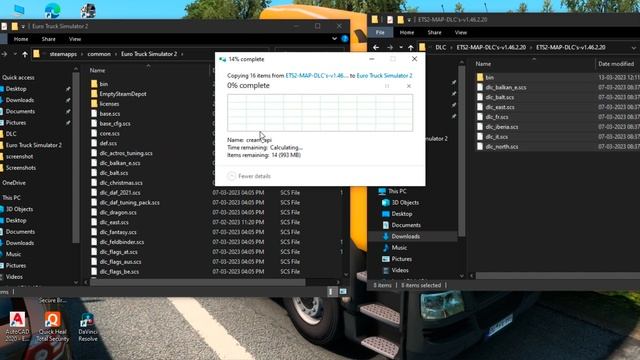The height and width of the screenshot is (360, 640).
Task: Select dlc_north.scs in right window
Action: [x=502, y=147]
